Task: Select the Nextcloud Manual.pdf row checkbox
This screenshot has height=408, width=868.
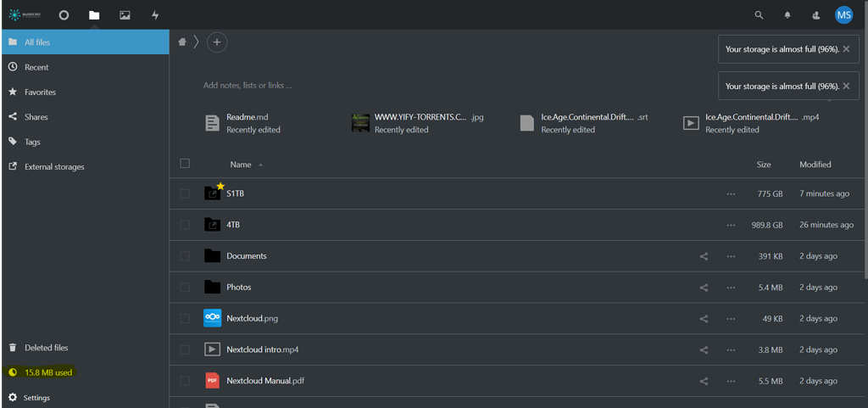Action: click(x=185, y=381)
